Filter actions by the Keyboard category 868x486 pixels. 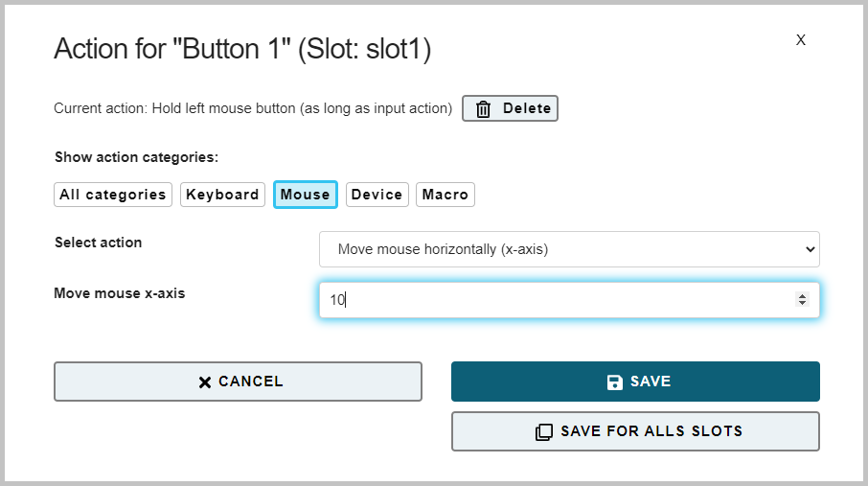[x=222, y=195]
